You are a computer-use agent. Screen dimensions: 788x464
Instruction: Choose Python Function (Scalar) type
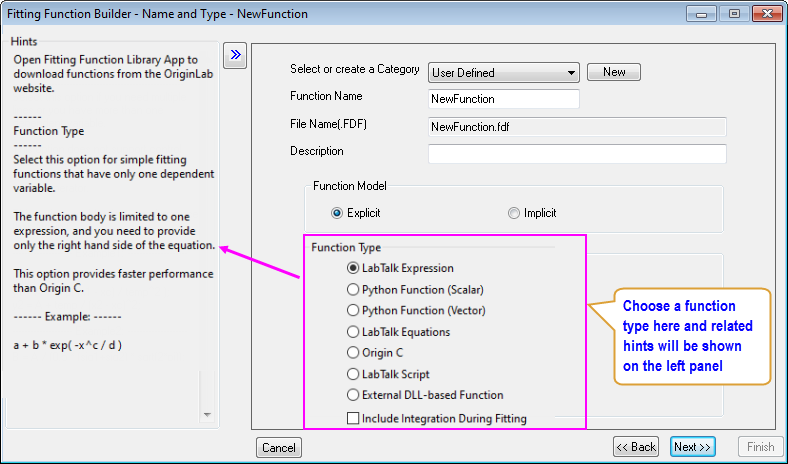(x=352, y=289)
